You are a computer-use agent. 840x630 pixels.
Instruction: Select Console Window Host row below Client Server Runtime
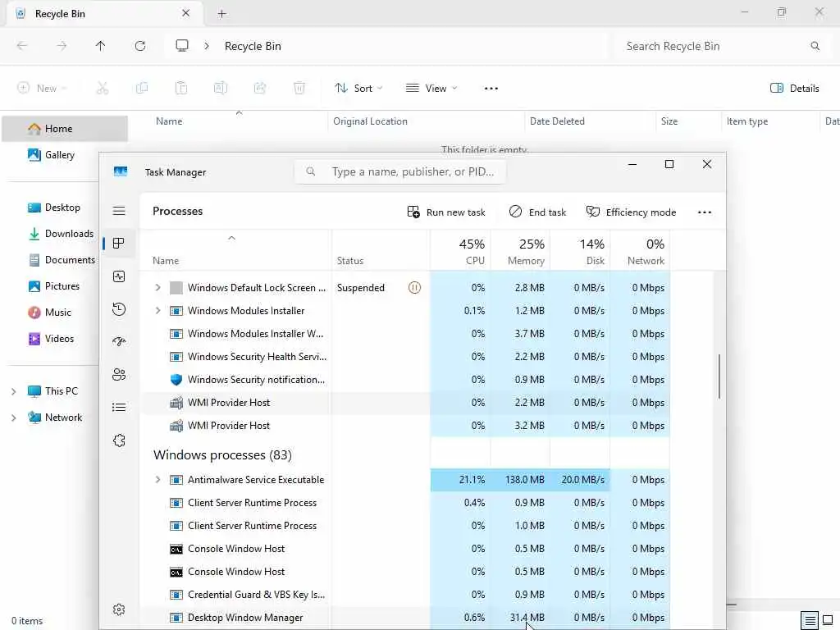[405, 549]
